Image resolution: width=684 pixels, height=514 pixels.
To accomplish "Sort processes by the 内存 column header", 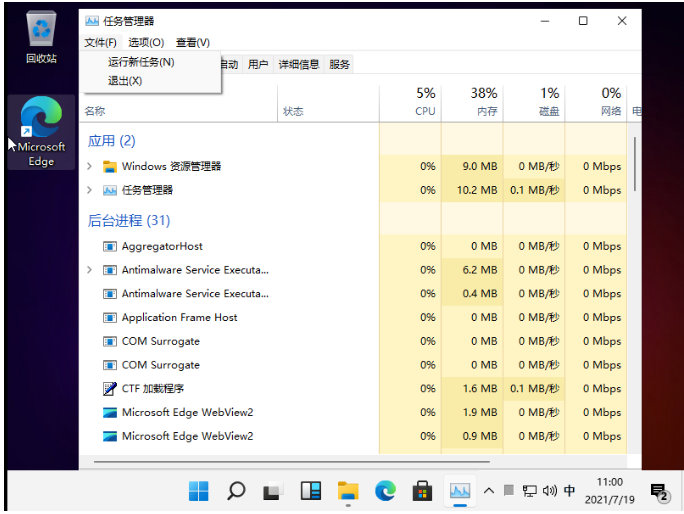I will tap(484, 101).
